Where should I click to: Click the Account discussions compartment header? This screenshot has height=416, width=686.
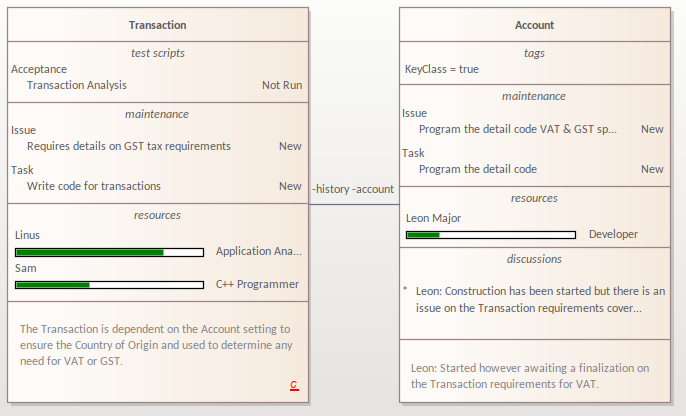(533, 259)
